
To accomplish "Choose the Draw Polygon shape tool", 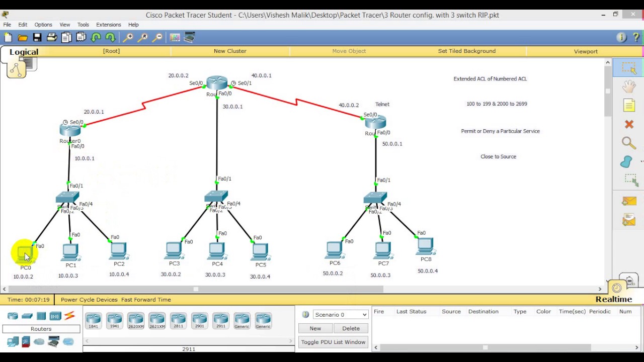I will tap(627, 161).
